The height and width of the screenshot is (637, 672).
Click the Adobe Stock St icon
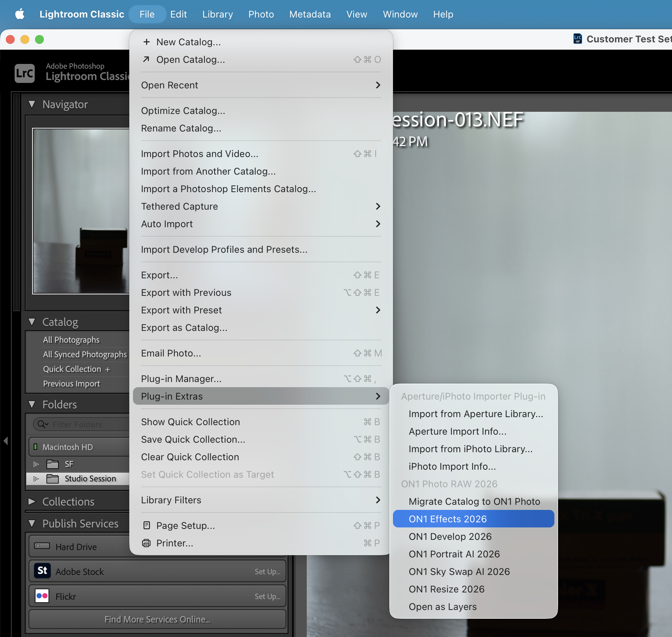[42, 571]
